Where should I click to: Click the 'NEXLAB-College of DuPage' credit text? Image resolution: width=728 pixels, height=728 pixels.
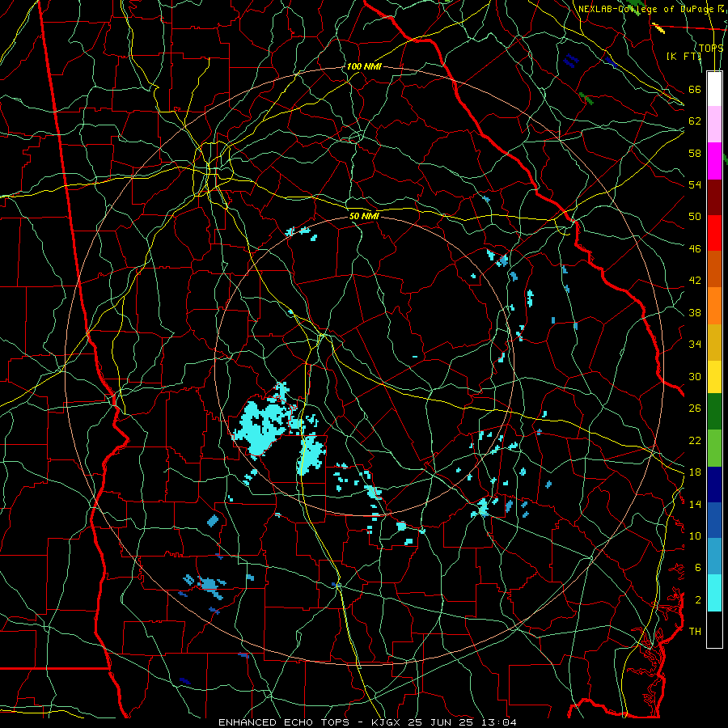(x=645, y=9)
